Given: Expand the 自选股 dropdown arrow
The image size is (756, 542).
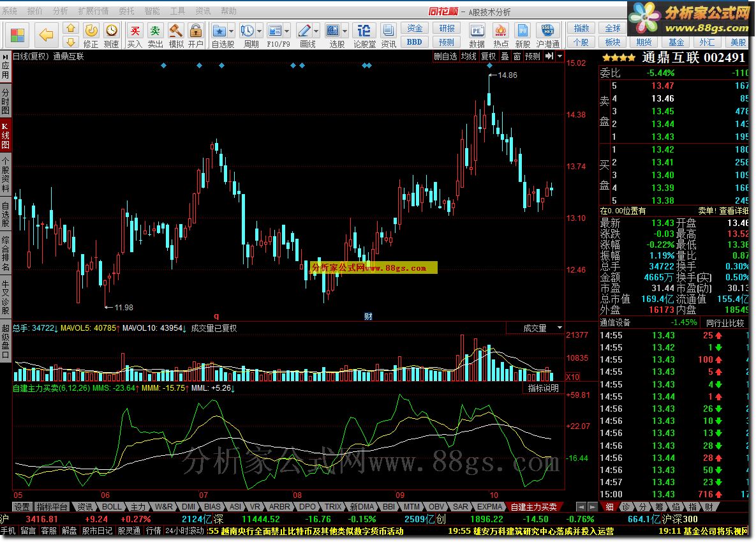Looking at the screenshot, I should coord(231,31).
